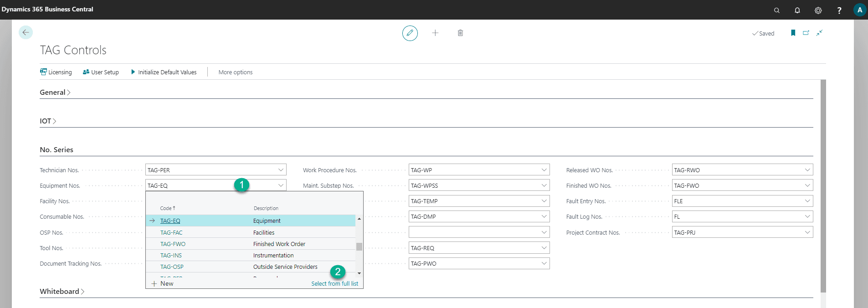Close the Equipment Nos. dropdown arrow

[x=281, y=185]
